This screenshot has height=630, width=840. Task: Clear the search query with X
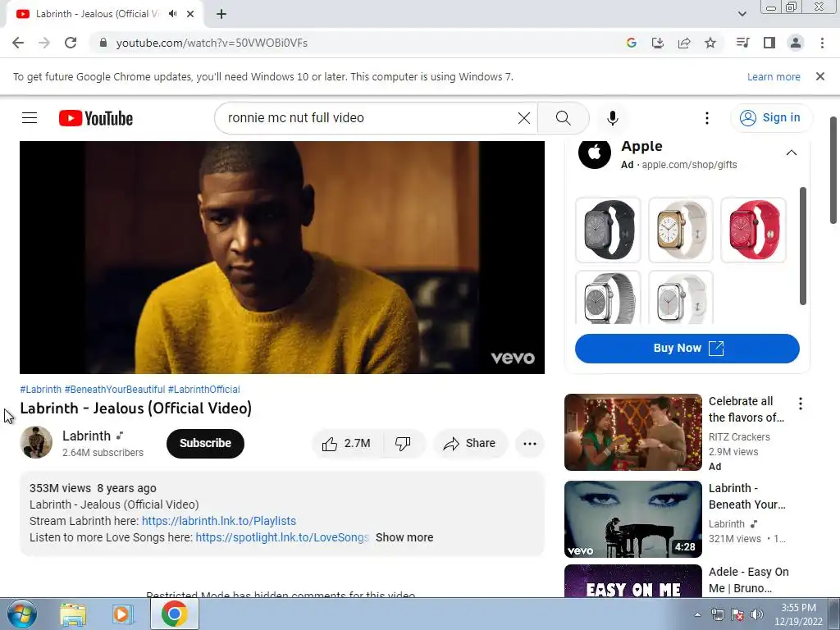(x=524, y=118)
